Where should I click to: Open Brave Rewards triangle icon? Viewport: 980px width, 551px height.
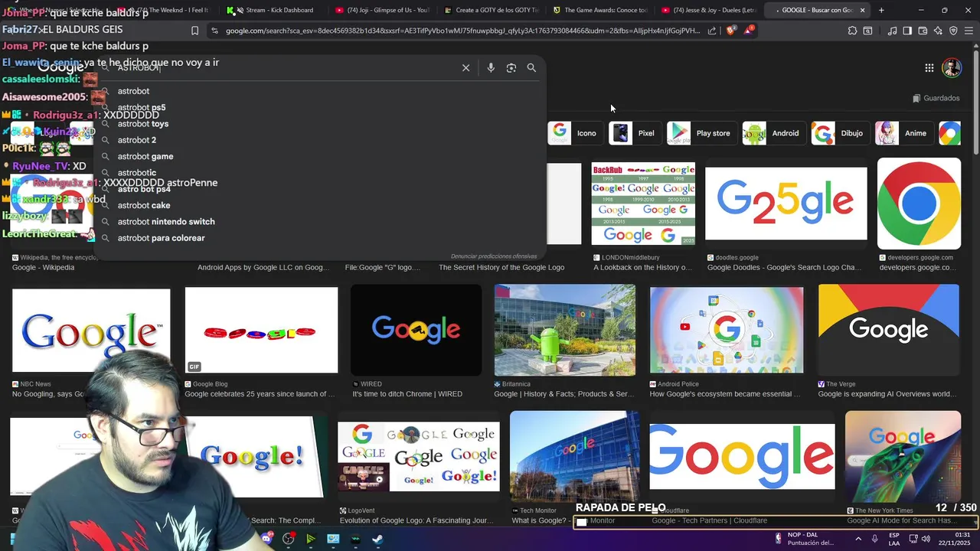(x=750, y=31)
